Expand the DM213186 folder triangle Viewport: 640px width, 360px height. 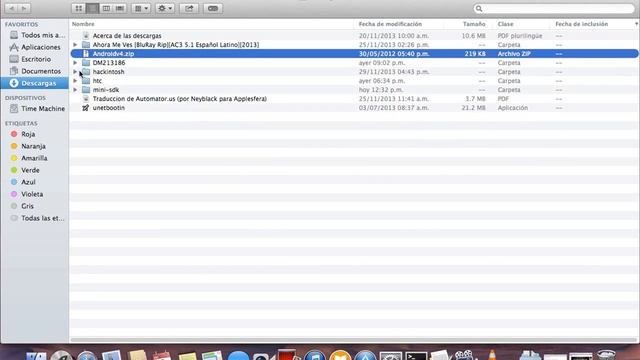click(x=75, y=62)
